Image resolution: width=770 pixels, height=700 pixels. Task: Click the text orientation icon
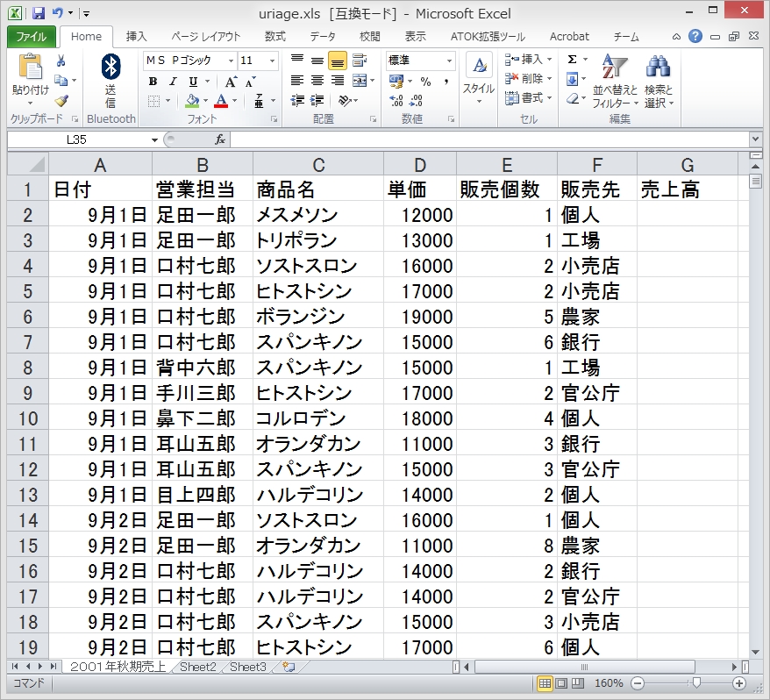tap(345, 101)
